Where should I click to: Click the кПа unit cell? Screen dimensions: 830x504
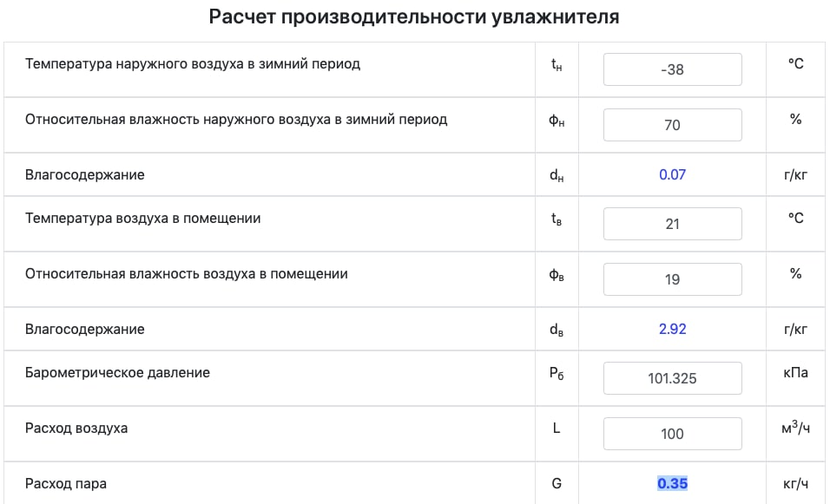tap(795, 373)
